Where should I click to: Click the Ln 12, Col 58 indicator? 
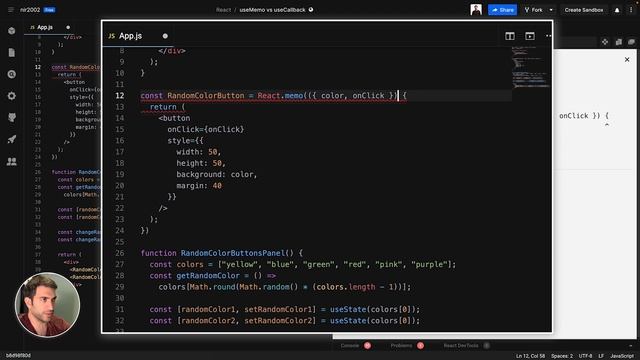click(530, 356)
